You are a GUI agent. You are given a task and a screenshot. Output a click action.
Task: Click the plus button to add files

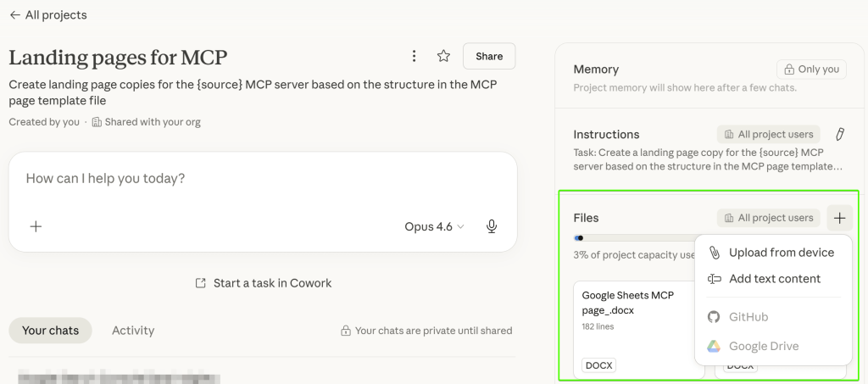[839, 218]
